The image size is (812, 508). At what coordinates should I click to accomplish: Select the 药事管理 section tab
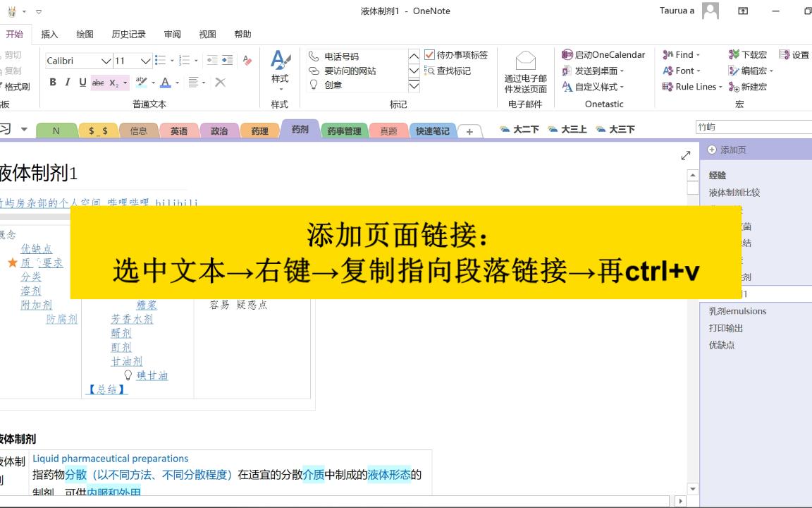pyautogui.click(x=344, y=130)
